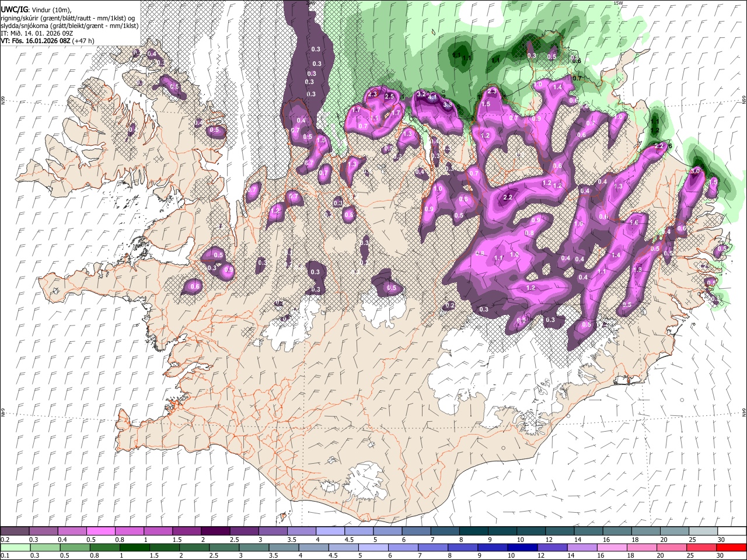Click the 3.3 snowfall value on the map

tap(448, 105)
